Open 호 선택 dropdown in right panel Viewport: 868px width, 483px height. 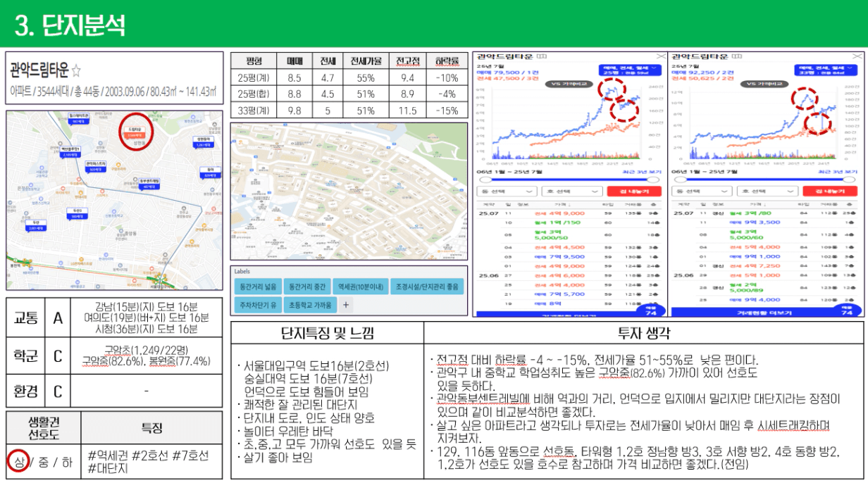click(x=767, y=191)
